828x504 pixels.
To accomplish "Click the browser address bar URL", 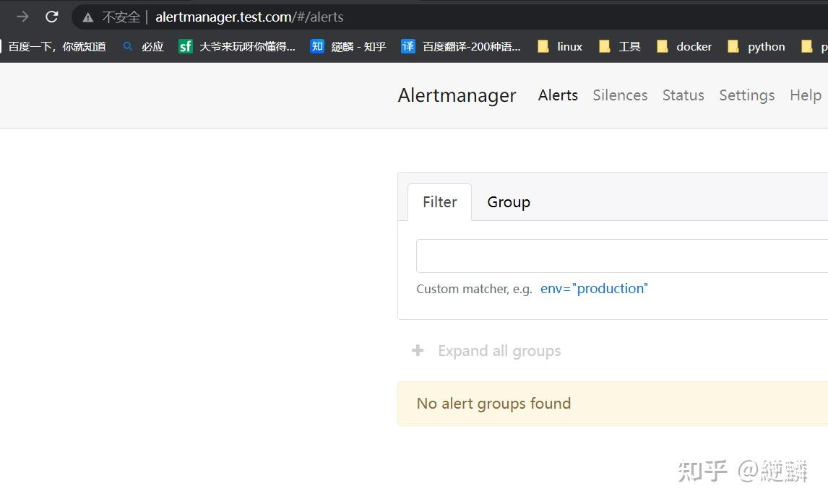I will tap(249, 17).
